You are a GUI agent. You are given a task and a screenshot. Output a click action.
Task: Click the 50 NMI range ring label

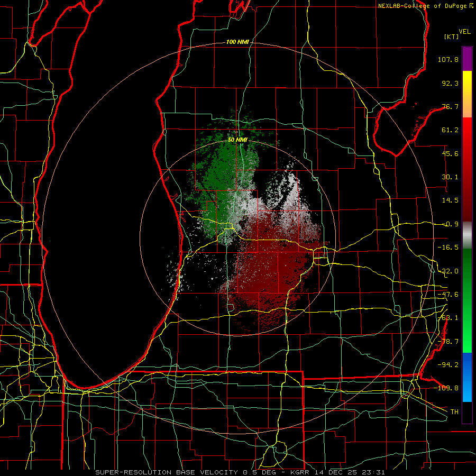(237, 140)
